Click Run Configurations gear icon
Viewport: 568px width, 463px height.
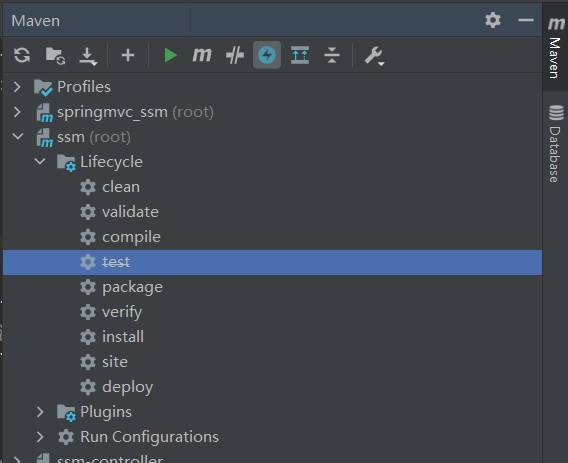66,437
